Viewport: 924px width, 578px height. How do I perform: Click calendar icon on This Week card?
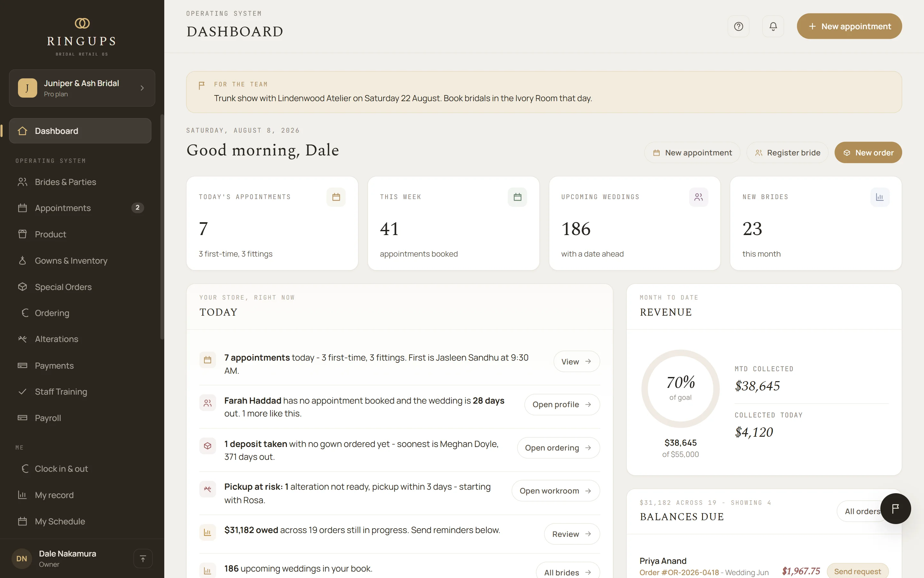[518, 197]
